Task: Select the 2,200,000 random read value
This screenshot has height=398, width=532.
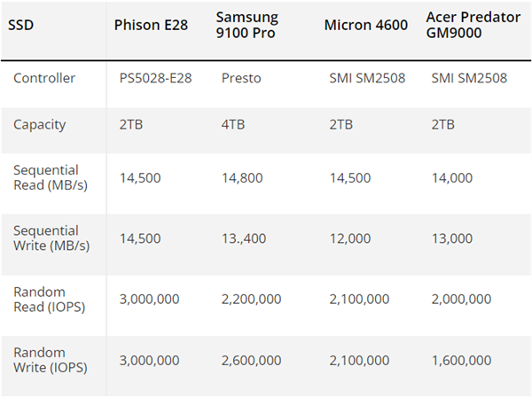Action: (252, 300)
